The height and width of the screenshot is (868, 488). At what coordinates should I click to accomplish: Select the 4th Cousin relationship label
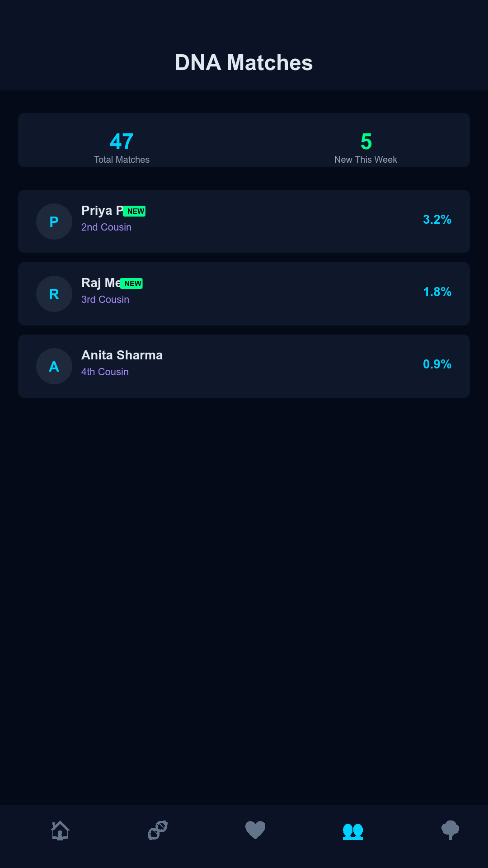click(105, 372)
